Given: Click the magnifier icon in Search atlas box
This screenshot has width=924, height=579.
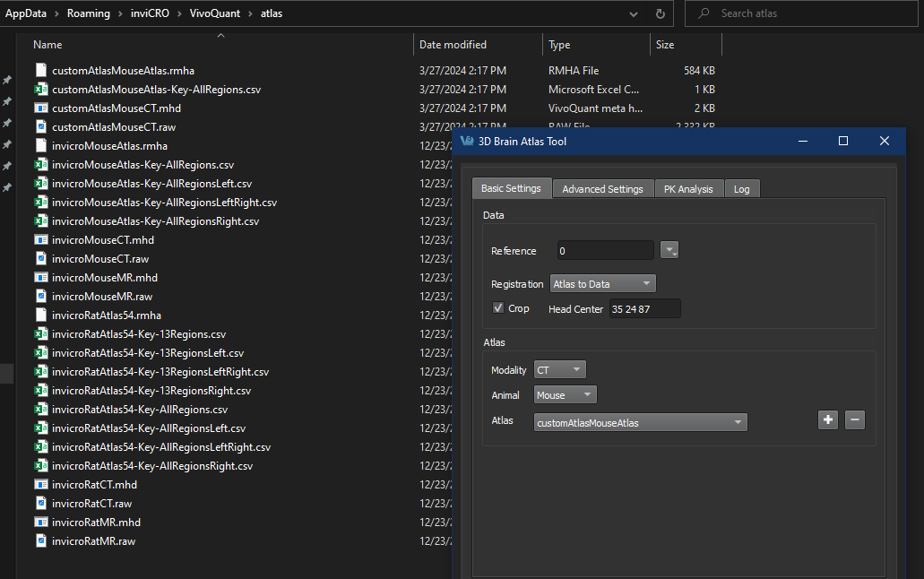Looking at the screenshot, I should pos(703,13).
